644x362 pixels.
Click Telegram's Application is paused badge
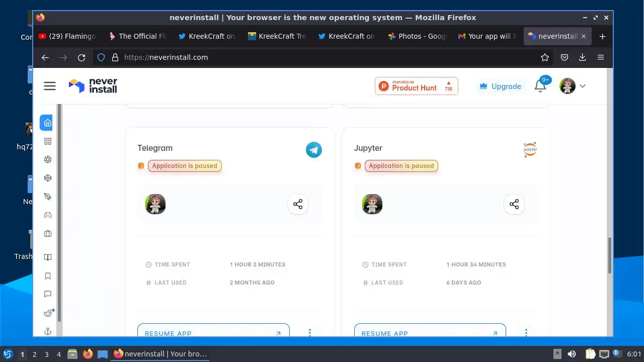click(185, 166)
